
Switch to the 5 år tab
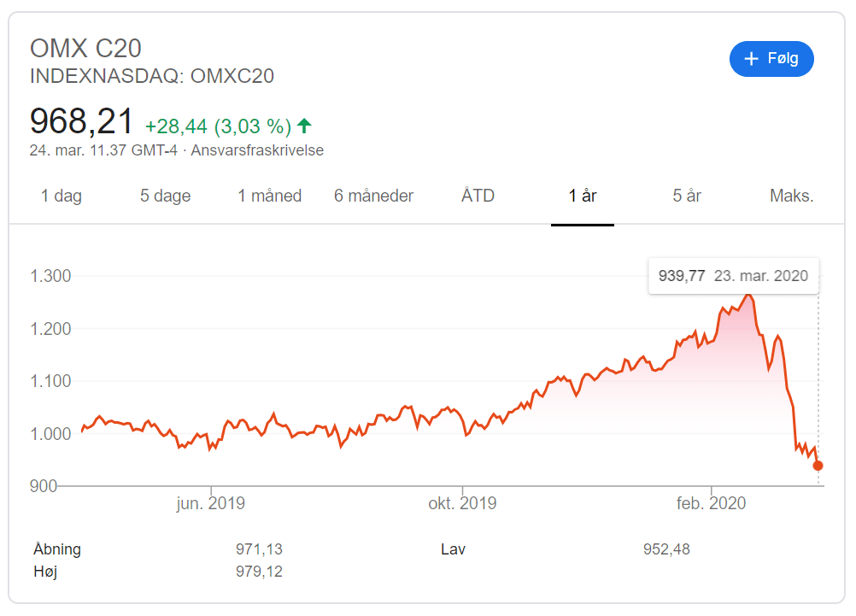(x=687, y=196)
